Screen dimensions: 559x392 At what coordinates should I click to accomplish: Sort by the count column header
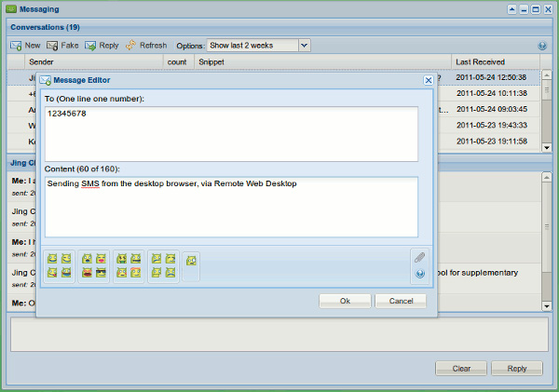click(179, 62)
